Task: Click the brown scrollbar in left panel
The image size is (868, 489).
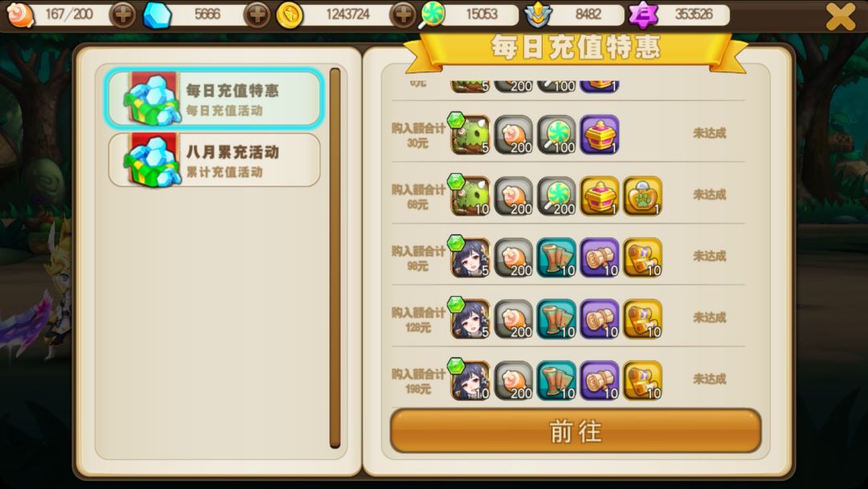Action: click(x=334, y=257)
